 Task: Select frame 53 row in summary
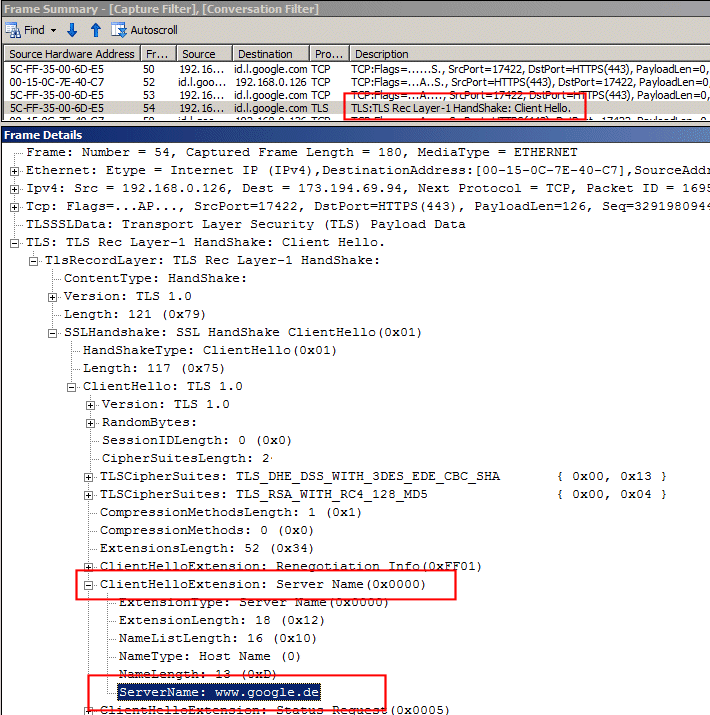pyautogui.click(x=357, y=95)
